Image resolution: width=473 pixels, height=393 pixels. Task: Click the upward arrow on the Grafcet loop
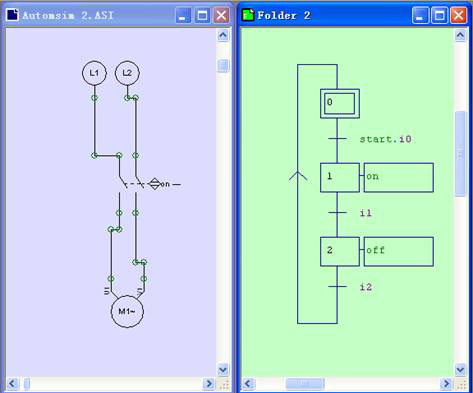pos(298,176)
